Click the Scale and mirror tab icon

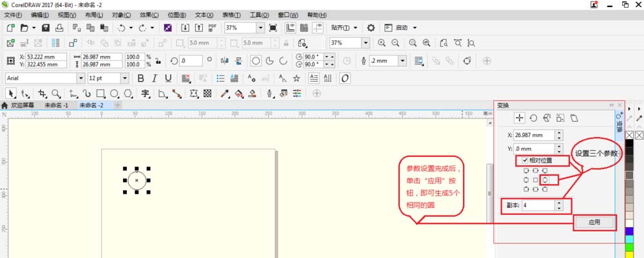pos(546,118)
